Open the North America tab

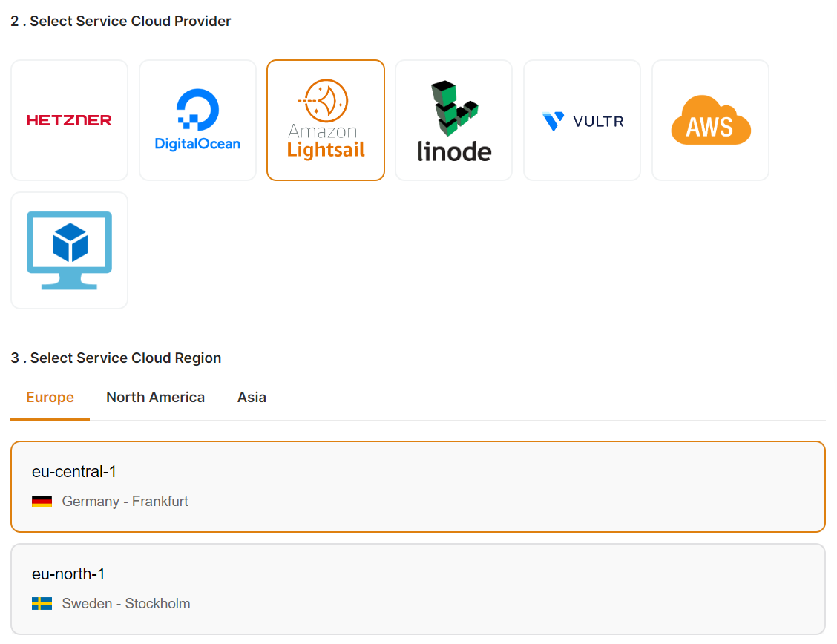tap(155, 398)
